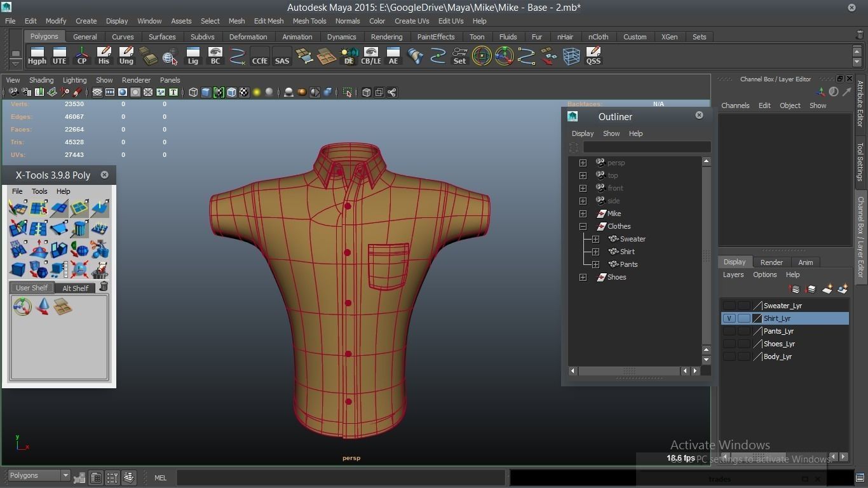Open the Edit UVs menu
The width and height of the screenshot is (868, 488).
tap(451, 21)
